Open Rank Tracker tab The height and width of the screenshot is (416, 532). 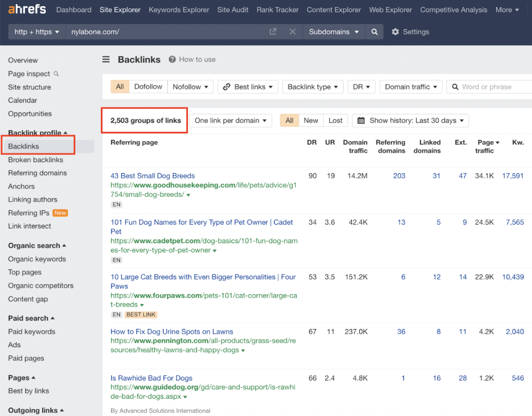277,10
